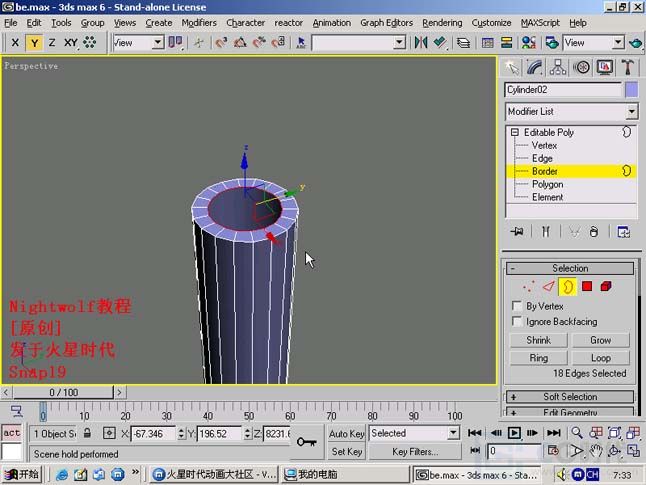This screenshot has width=646, height=485.
Task: Select the XY plane constraint
Action: tap(71, 42)
